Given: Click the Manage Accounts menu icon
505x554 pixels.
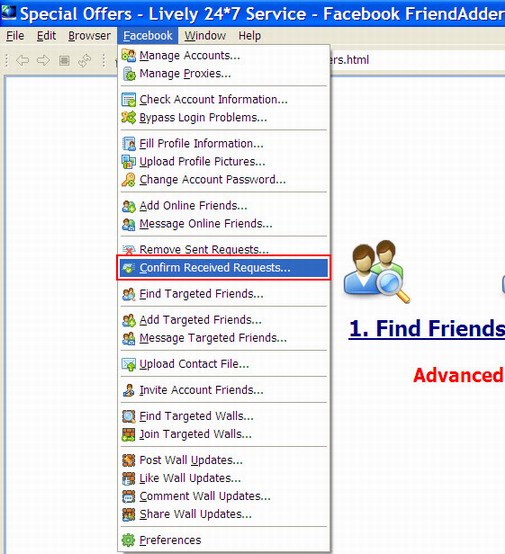Looking at the screenshot, I should click(129, 55).
